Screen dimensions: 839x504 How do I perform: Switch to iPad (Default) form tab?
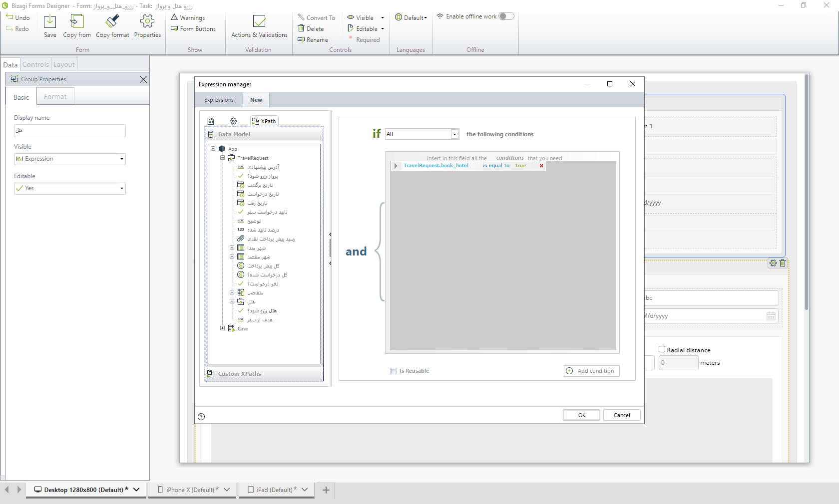[277, 490]
